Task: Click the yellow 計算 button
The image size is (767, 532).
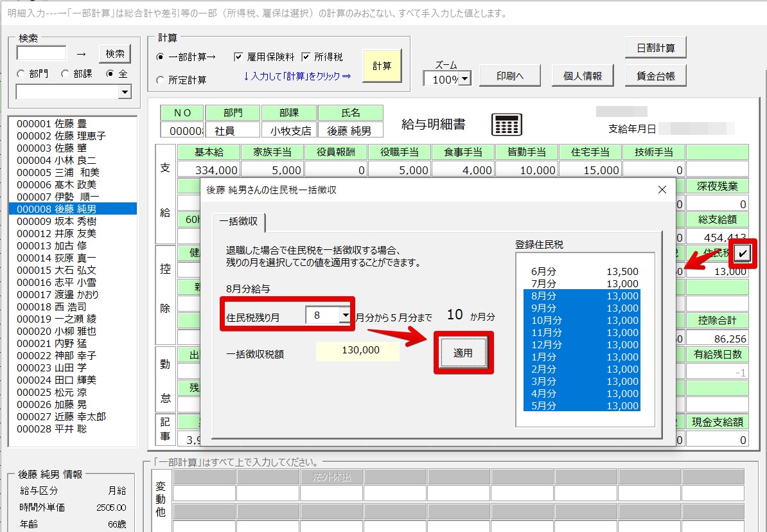Action: [382, 66]
